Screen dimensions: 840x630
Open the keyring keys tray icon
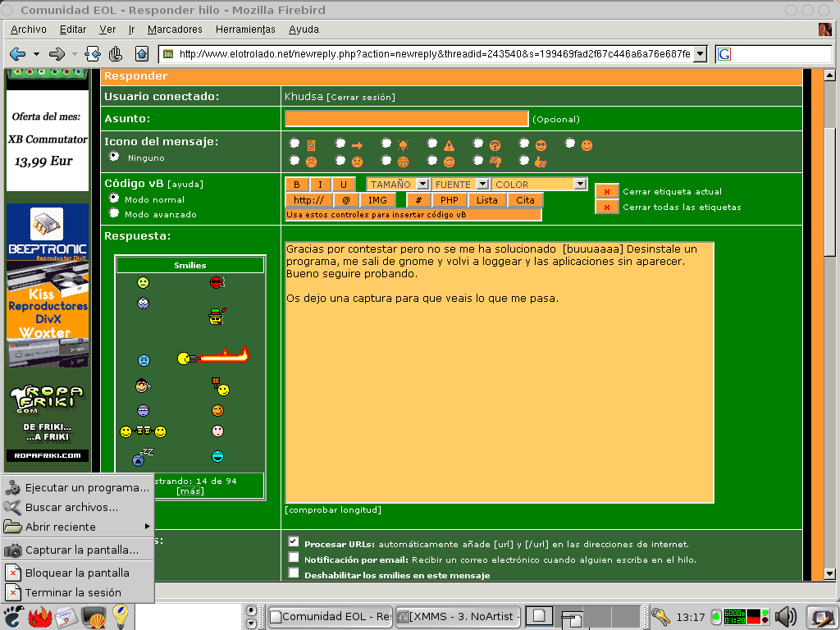click(x=660, y=617)
